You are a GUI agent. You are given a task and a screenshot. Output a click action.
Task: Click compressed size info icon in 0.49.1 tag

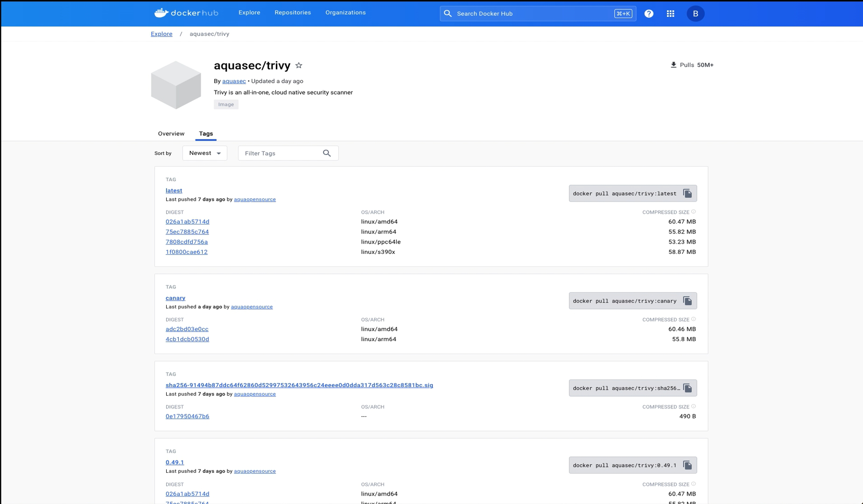[694, 483]
